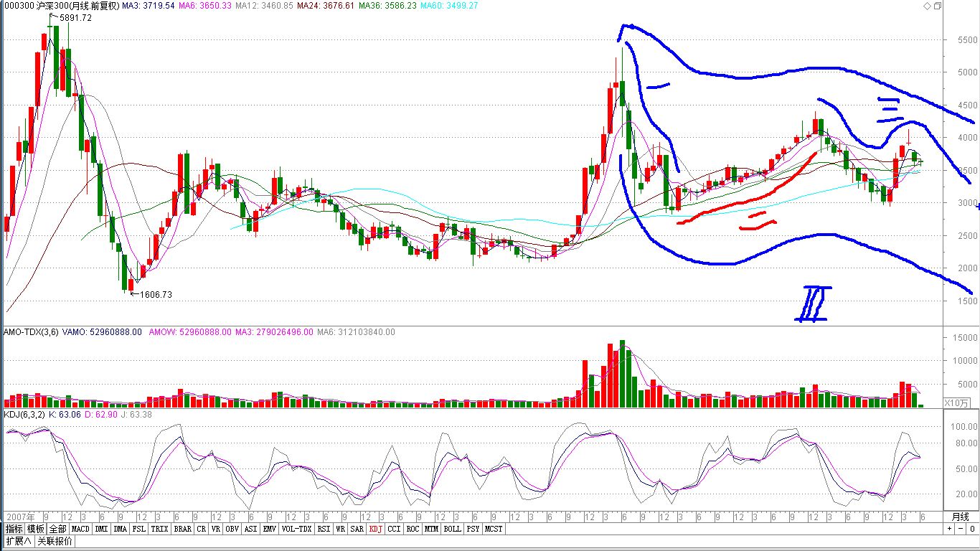Click the 100.00 KDJ axis label

963,426
